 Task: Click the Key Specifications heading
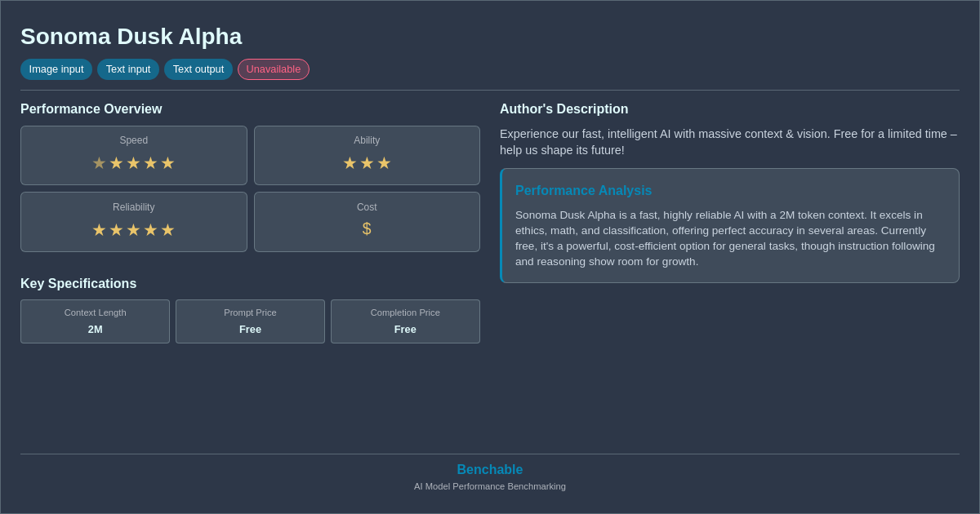click(x=78, y=284)
